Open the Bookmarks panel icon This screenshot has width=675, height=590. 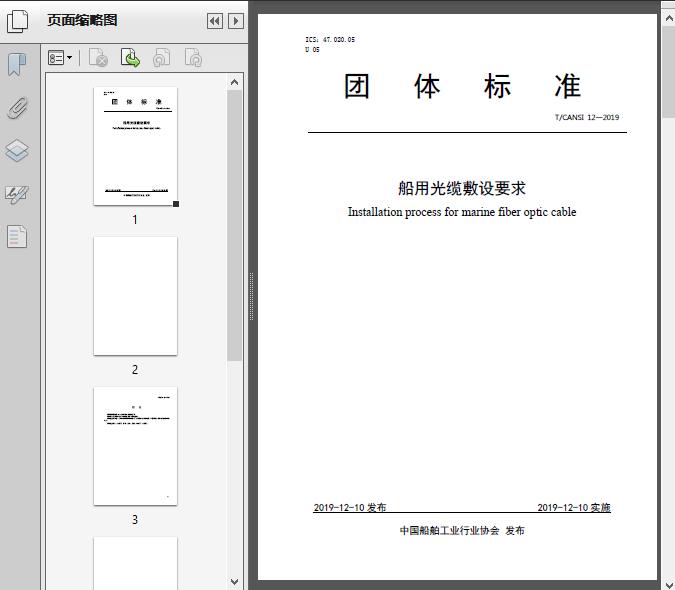point(17,66)
